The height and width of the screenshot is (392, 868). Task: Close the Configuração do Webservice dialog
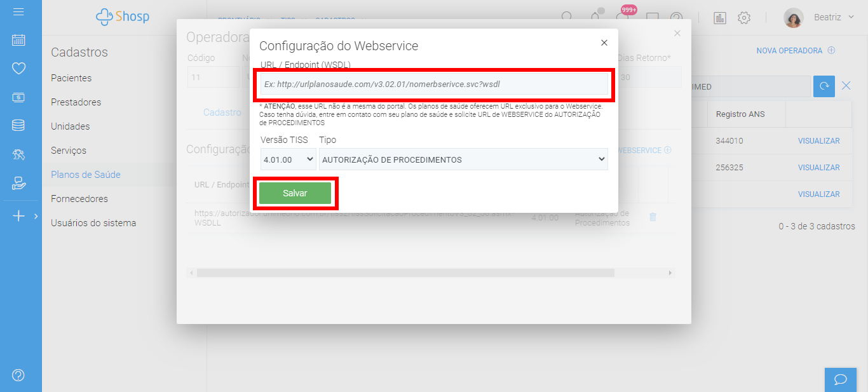[x=604, y=43]
